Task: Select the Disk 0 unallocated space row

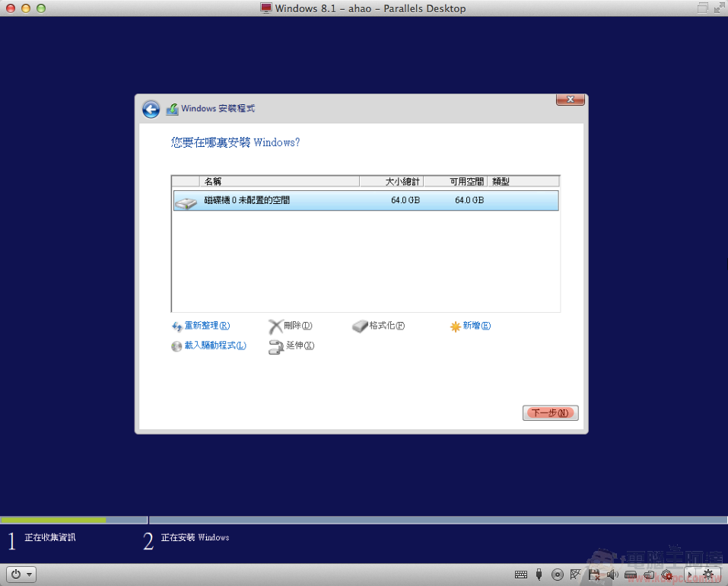Action: 366,201
